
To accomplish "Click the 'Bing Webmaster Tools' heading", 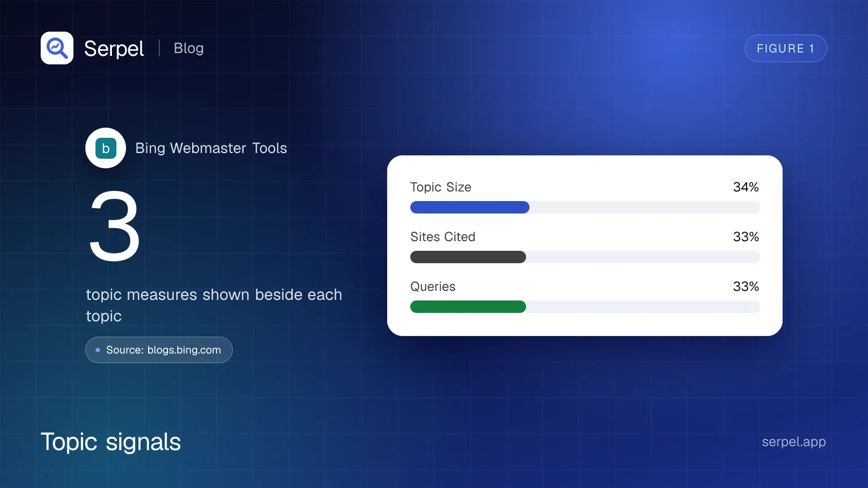I will tap(211, 148).
